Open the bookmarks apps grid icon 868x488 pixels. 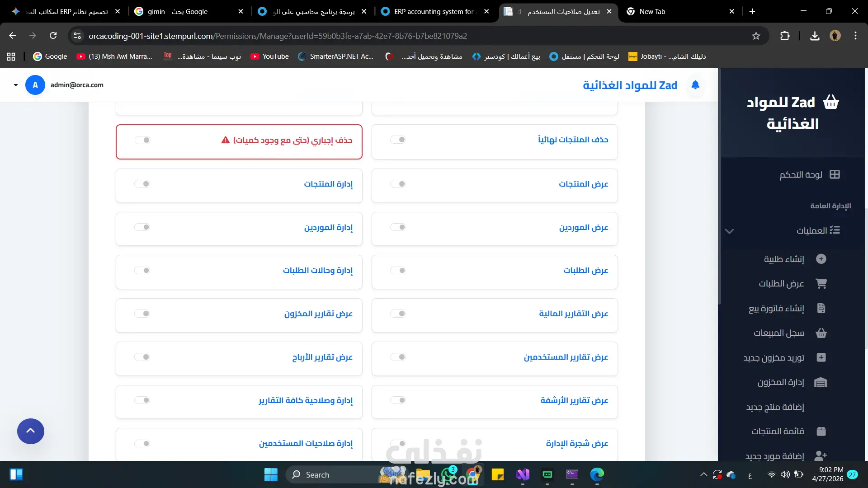tap(11, 56)
